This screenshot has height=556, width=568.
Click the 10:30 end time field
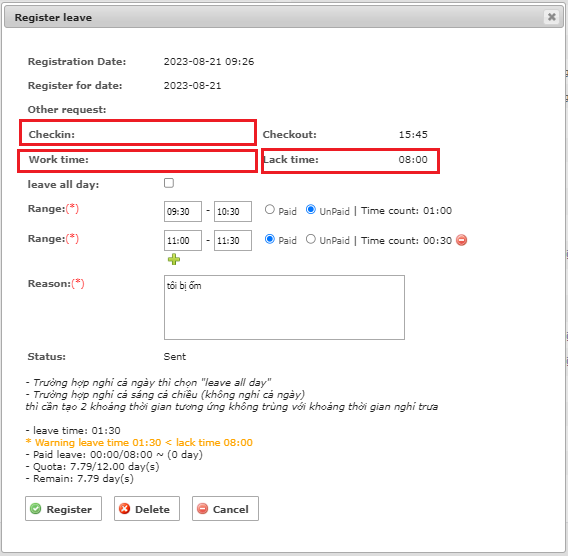coord(233,212)
